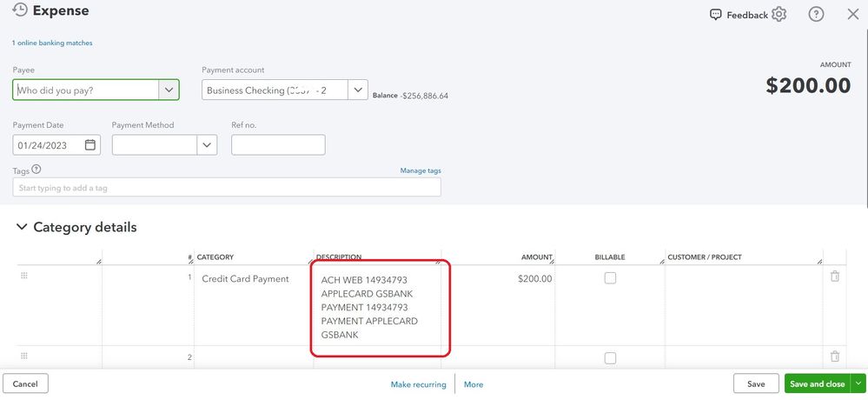Grab row 1 drag handle
Screen dimensions: 868x400
click(23, 276)
